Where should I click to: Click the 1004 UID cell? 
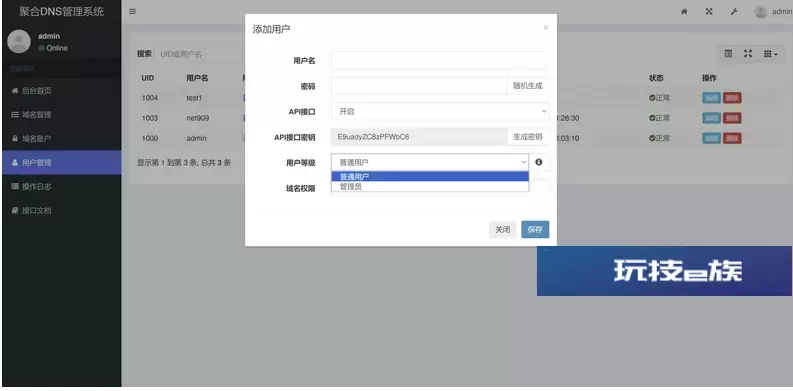(150, 98)
